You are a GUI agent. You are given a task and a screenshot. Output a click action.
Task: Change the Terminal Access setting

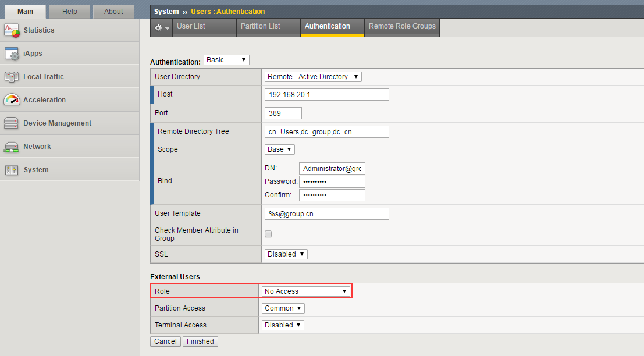point(282,325)
